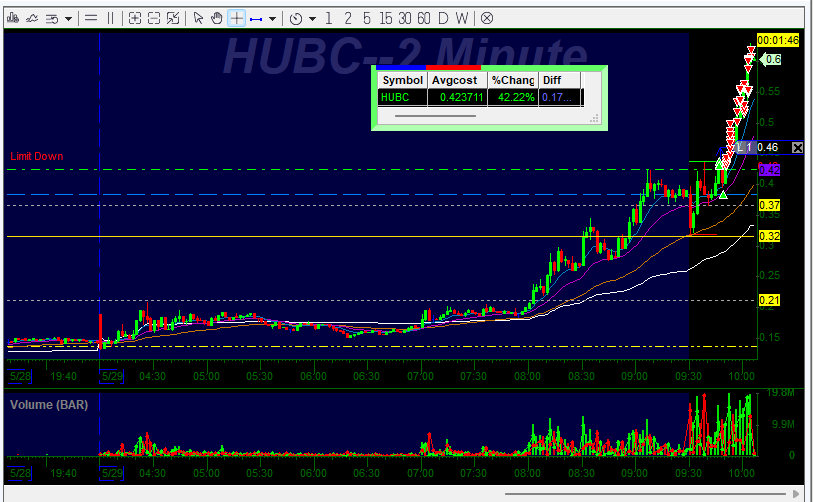The width and height of the screenshot is (814, 502).
Task: Click the purple 0.42 price tag
Action: pos(769,170)
